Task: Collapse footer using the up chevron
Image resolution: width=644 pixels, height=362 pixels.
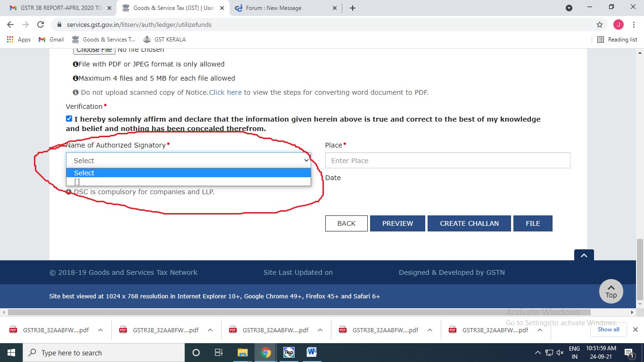Action: click(584, 255)
